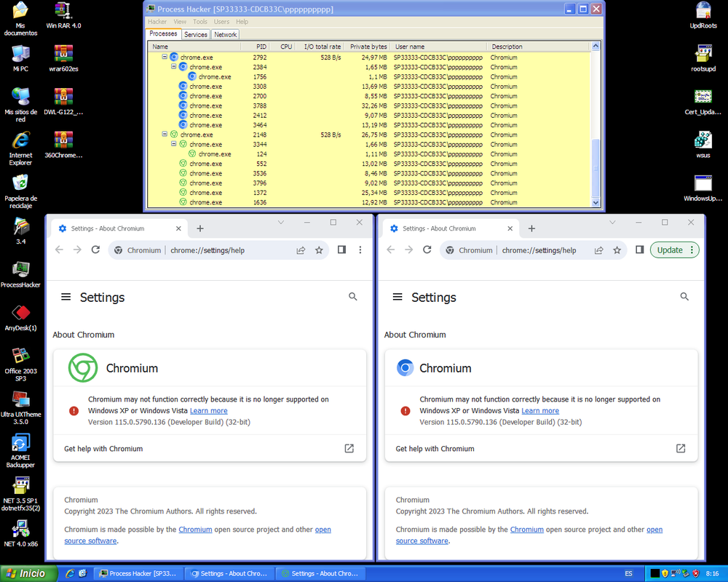Select the Mis sitios de red icon
This screenshot has height=582, width=728.
coord(20,105)
